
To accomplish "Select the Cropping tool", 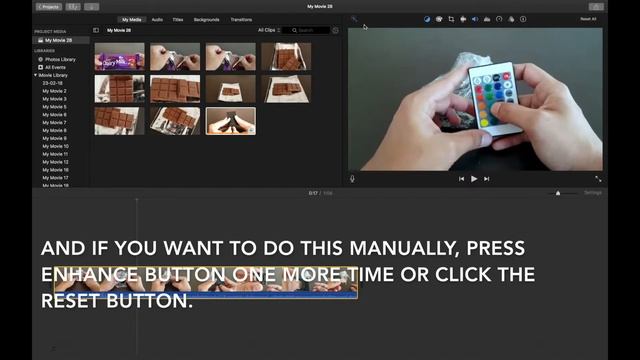I will tap(451, 19).
